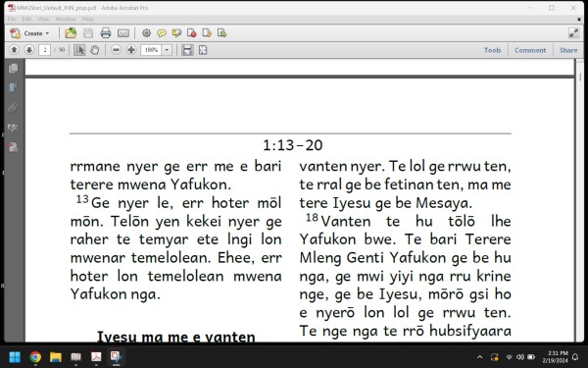Zoom in with plus button
The height and width of the screenshot is (368, 588).
click(x=131, y=50)
